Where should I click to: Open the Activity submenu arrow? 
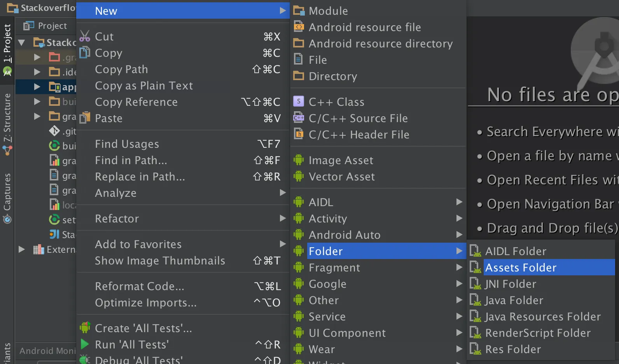[x=459, y=218]
